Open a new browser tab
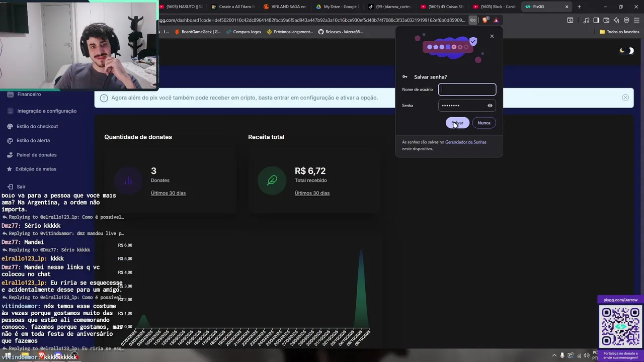 579,7
